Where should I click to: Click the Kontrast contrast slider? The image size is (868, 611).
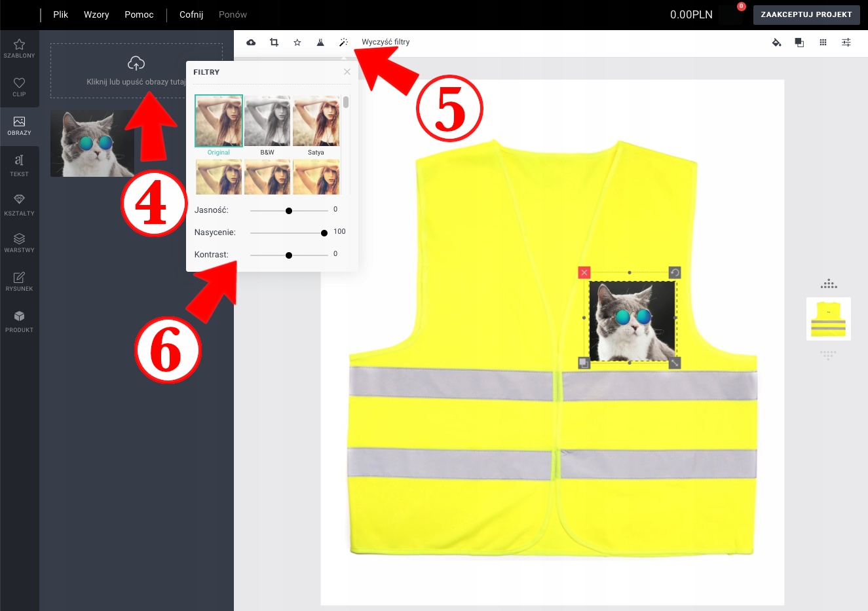(x=289, y=255)
